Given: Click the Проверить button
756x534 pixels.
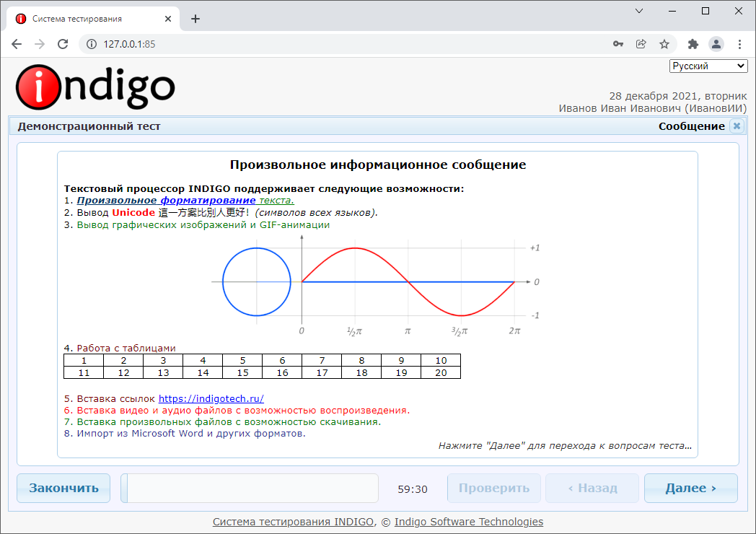Looking at the screenshot, I should click(x=493, y=488).
